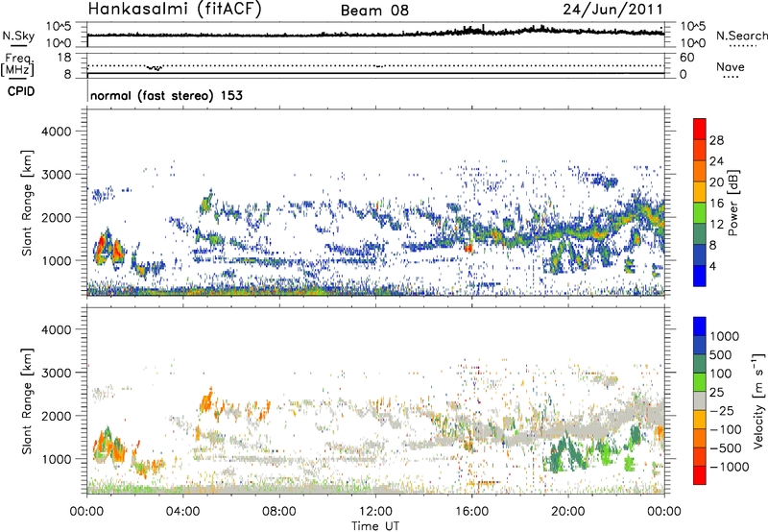The image size is (768, 532).
Task: Pick the gray segment of velocity colorbar
Action: (700, 400)
